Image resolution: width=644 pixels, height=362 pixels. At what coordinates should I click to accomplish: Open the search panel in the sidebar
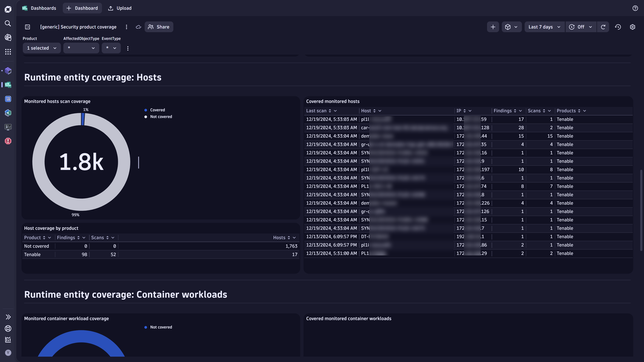pyautogui.click(x=8, y=23)
